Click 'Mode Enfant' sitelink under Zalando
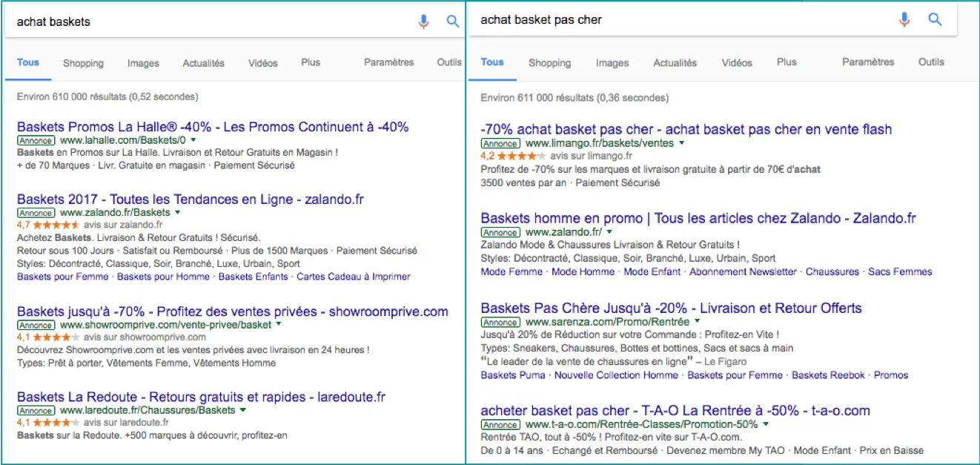 click(x=652, y=272)
